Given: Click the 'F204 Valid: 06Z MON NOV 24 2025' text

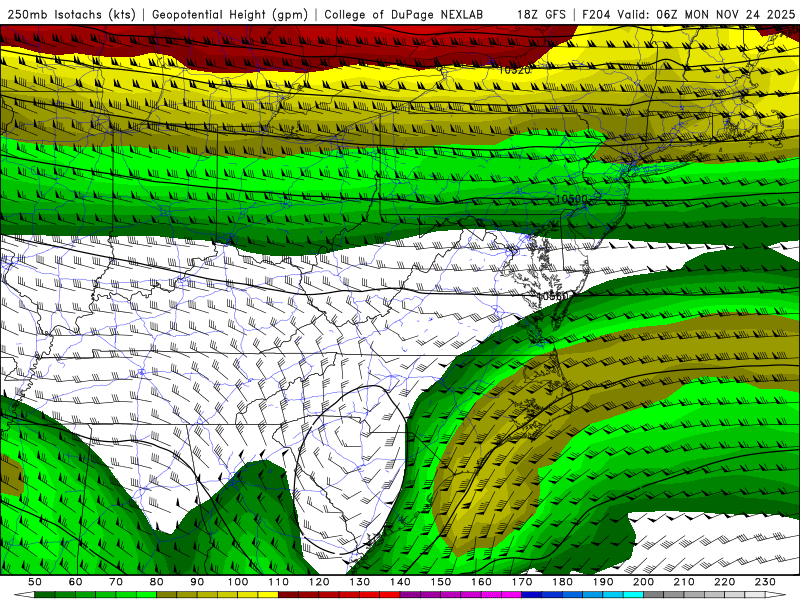Looking at the screenshot, I should pos(688,14).
